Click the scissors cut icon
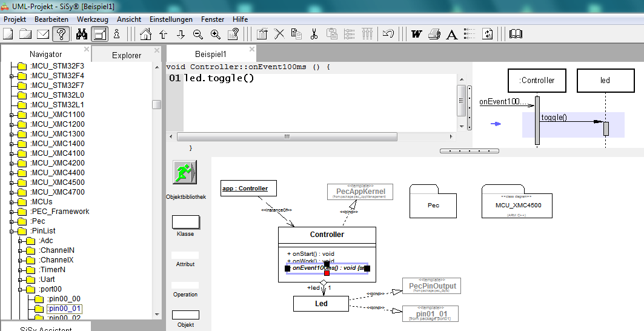The width and height of the screenshot is (644, 331). point(314,34)
